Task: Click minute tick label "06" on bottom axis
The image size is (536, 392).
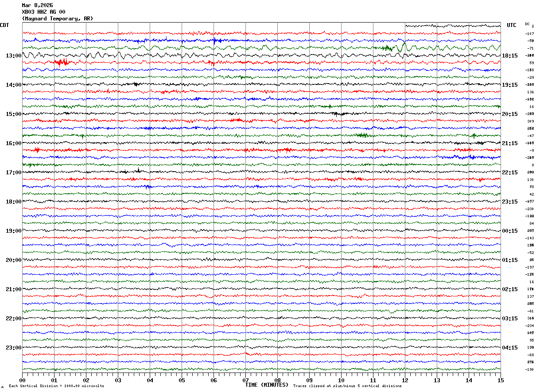Action: [214, 380]
